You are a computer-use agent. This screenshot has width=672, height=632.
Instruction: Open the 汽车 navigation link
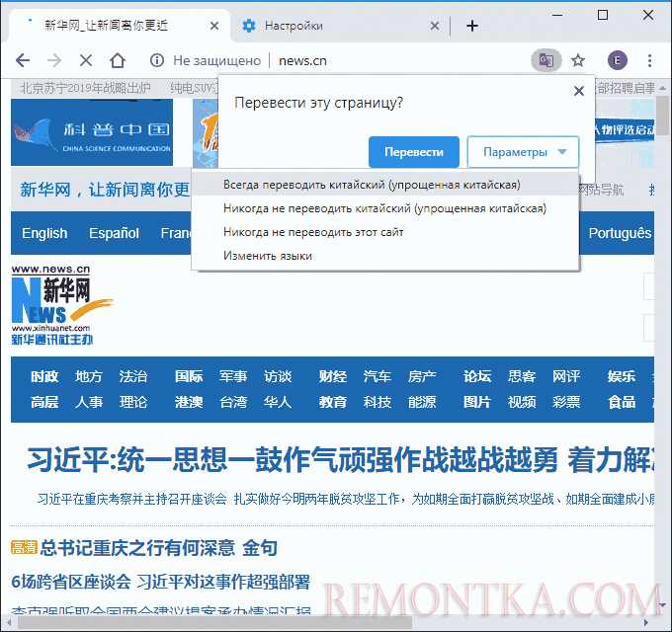[x=378, y=376]
